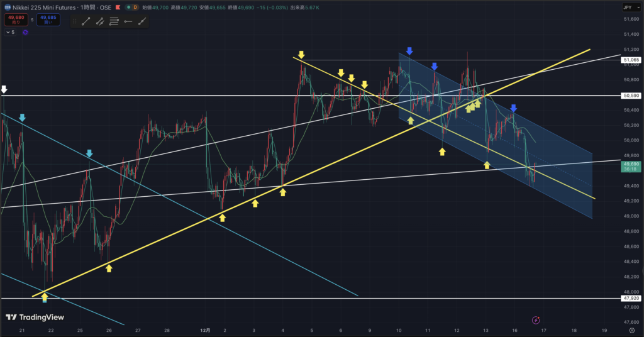The width and height of the screenshot is (644, 337).
Task: Click the 50,590 horizontal line price label
Action: pos(630,96)
